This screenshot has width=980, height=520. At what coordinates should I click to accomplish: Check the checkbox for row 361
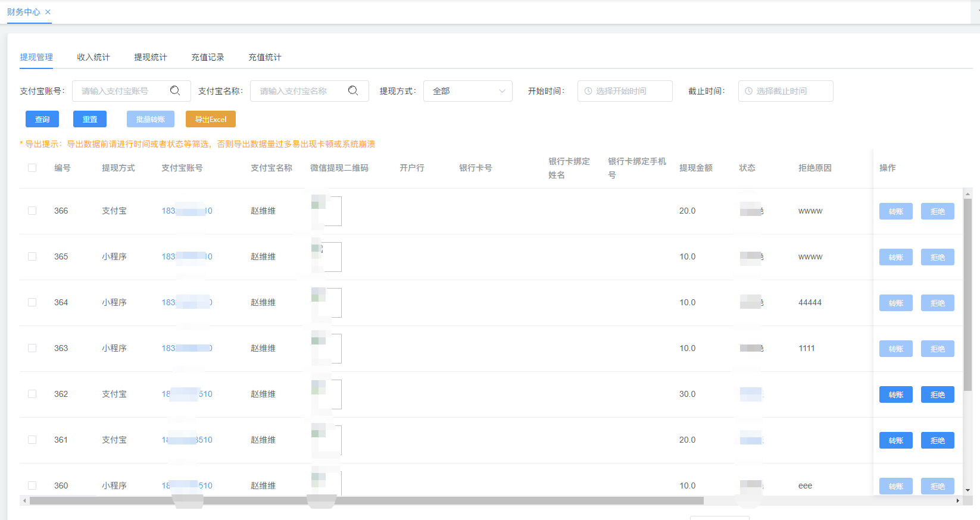tap(32, 440)
